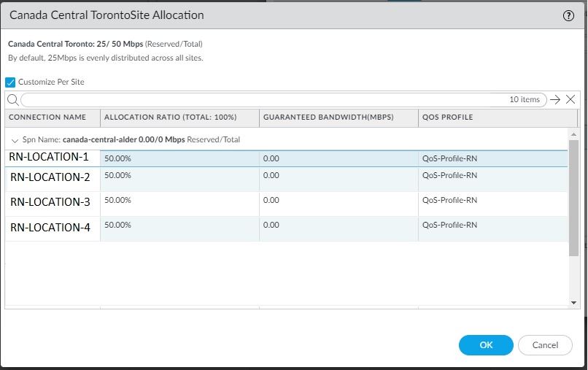
Task: Select the RN-LOCATION-1 row
Action: 49,157
